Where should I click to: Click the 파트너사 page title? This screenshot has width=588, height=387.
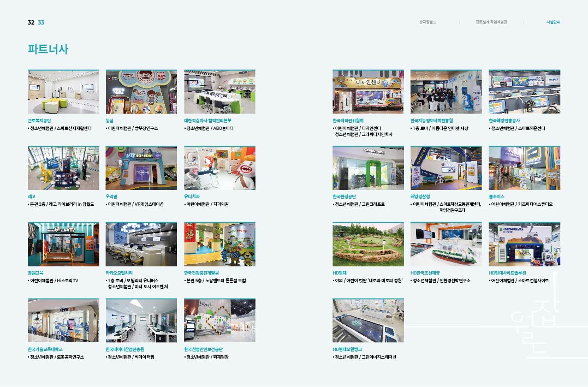(x=48, y=49)
